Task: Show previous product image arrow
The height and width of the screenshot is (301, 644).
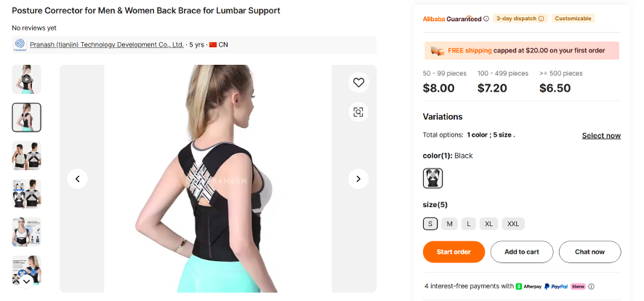Action: click(x=77, y=179)
